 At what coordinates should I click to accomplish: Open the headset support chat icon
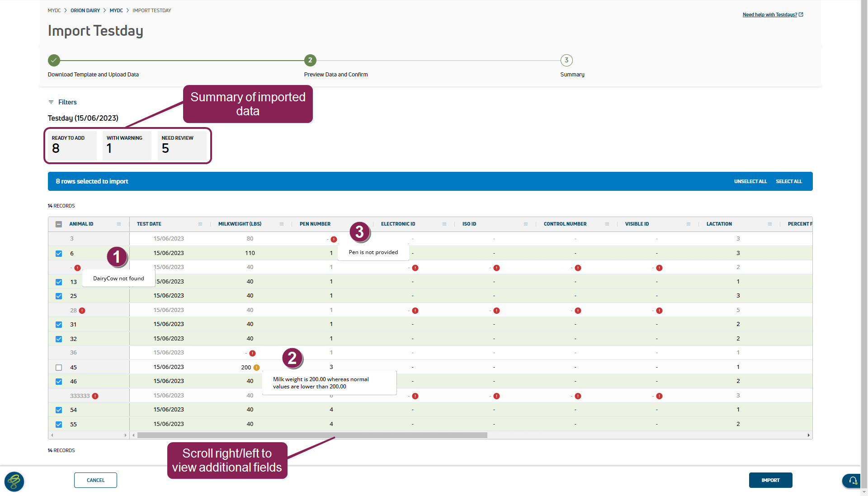tap(852, 481)
